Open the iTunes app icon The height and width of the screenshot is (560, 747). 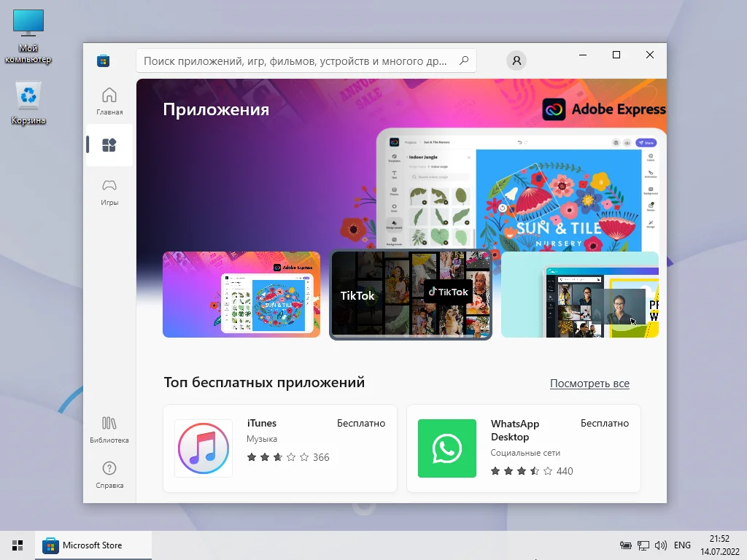point(204,448)
